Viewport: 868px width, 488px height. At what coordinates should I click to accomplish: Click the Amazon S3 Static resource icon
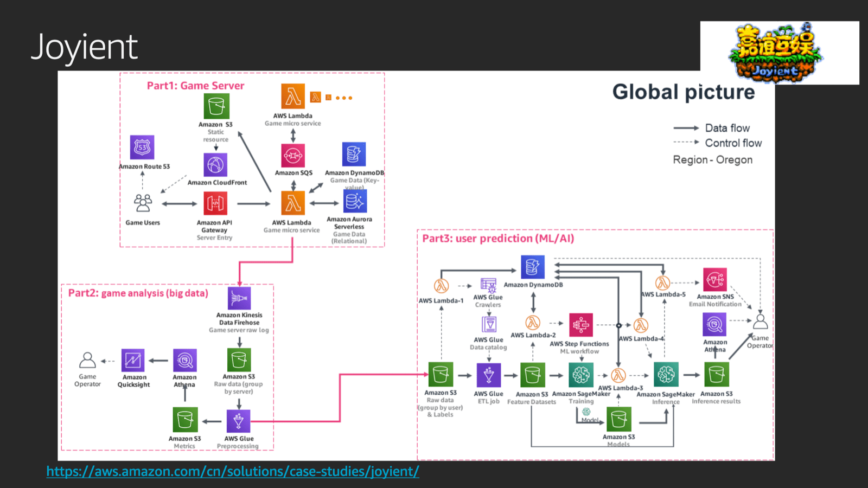(216, 106)
